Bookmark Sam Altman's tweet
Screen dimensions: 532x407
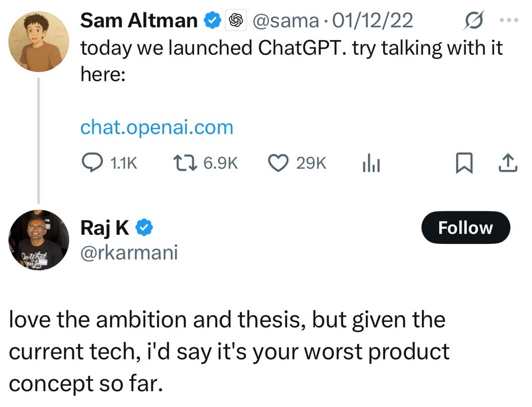[x=463, y=163]
